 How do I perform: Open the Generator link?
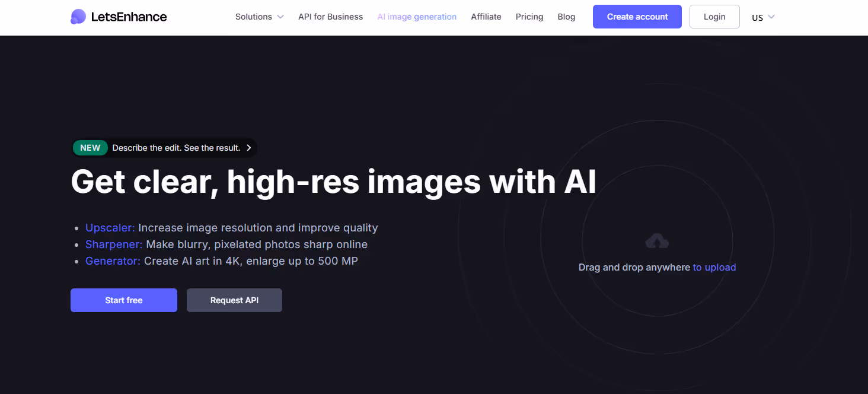(x=113, y=261)
